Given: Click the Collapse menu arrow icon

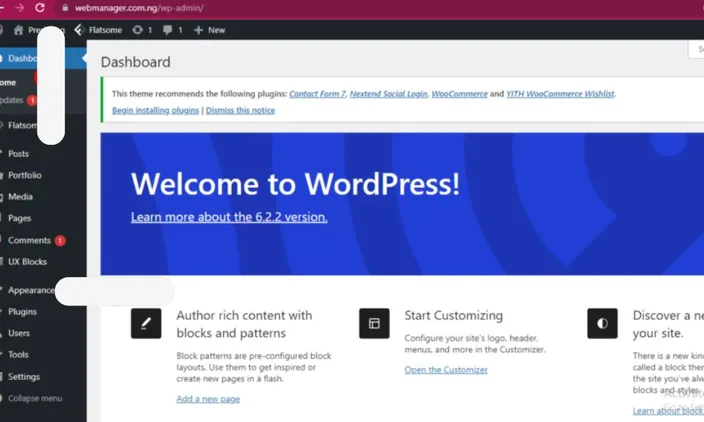Looking at the screenshot, I should point(2,398).
